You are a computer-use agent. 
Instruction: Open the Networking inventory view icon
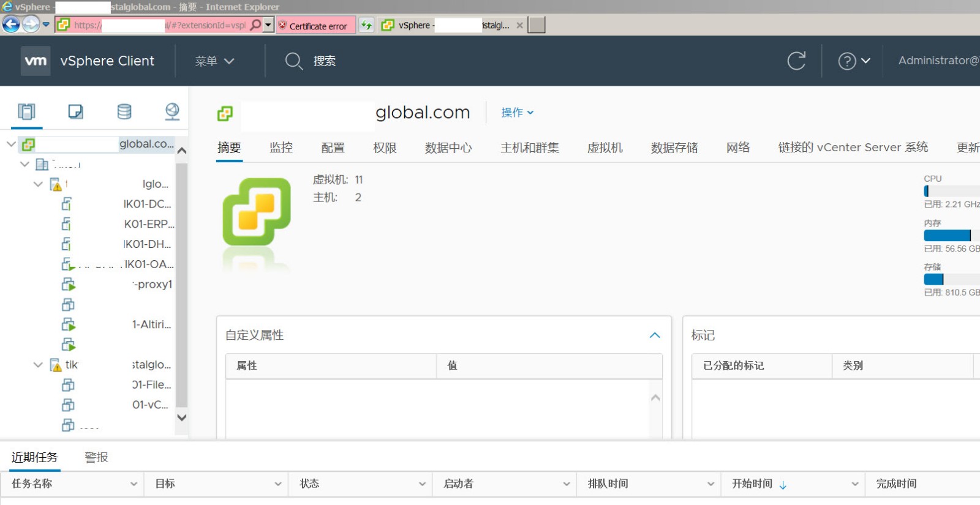172,111
